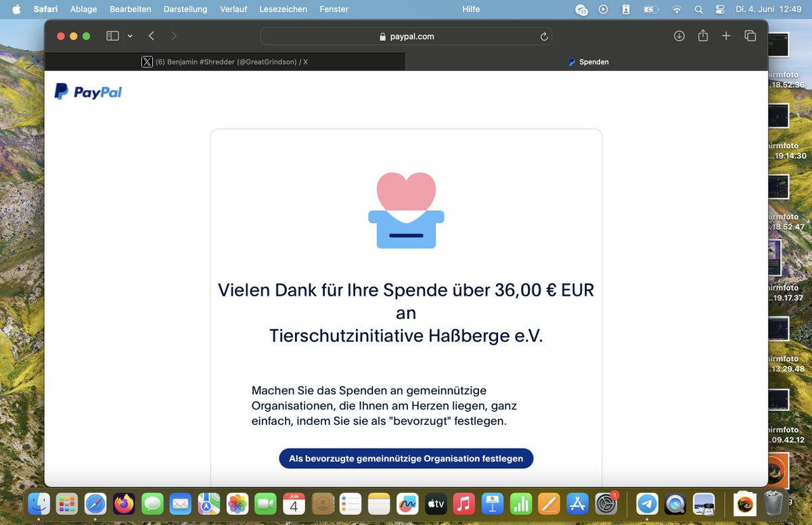
Task: Open the battery status menu
Action: click(650, 9)
